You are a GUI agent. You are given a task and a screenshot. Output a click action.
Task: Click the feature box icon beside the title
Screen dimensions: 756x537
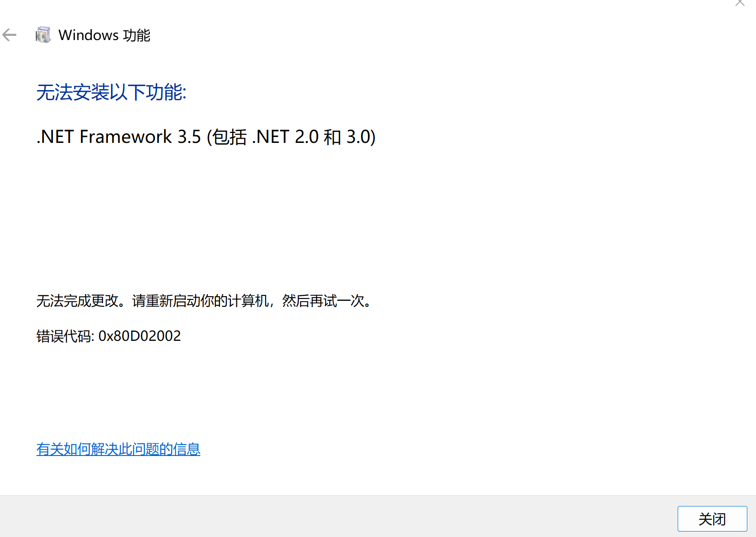[43, 35]
